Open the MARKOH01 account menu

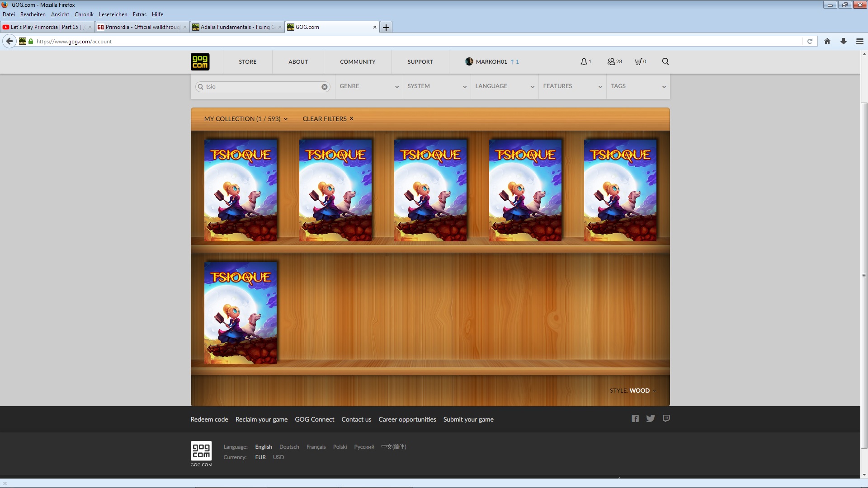[x=491, y=62]
